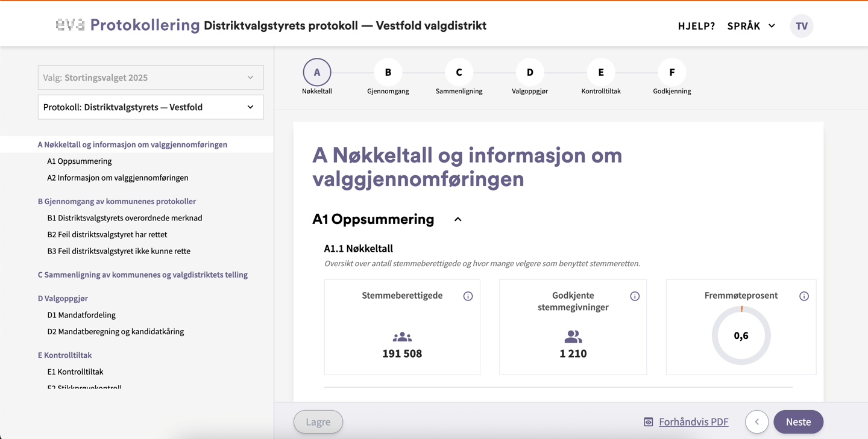
Task: Click the TV user avatar
Action: (x=801, y=26)
